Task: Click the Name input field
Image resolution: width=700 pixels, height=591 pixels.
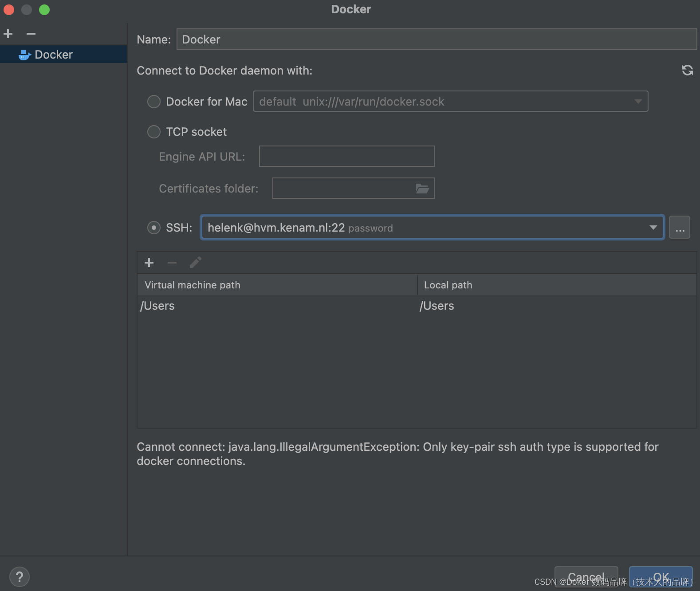Action: coord(437,39)
